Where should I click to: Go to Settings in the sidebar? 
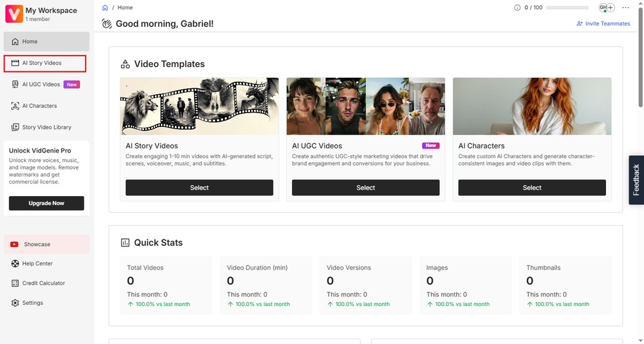(x=33, y=303)
